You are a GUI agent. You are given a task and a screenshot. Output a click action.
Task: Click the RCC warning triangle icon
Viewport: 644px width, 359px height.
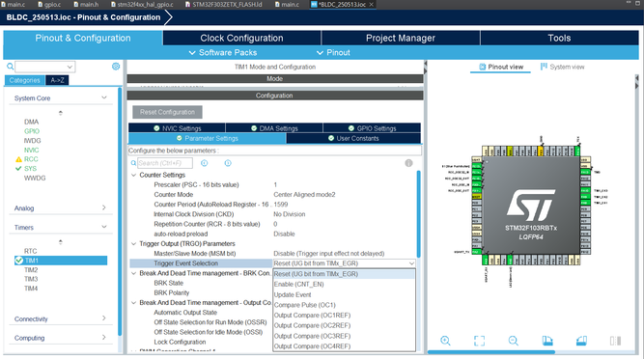(18, 159)
